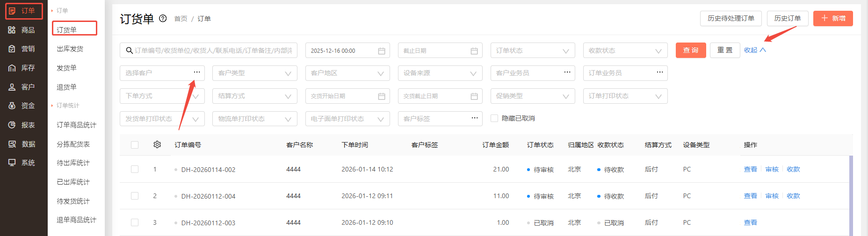Open the 数据 sidebar module icon

point(12,144)
